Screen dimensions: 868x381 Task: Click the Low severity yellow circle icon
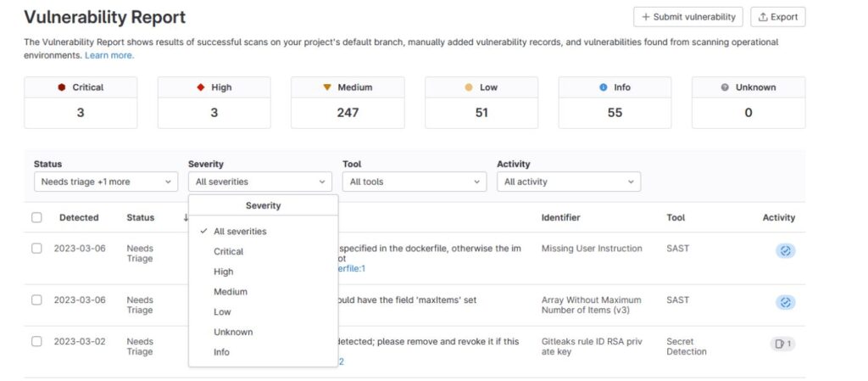click(x=469, y=87)
